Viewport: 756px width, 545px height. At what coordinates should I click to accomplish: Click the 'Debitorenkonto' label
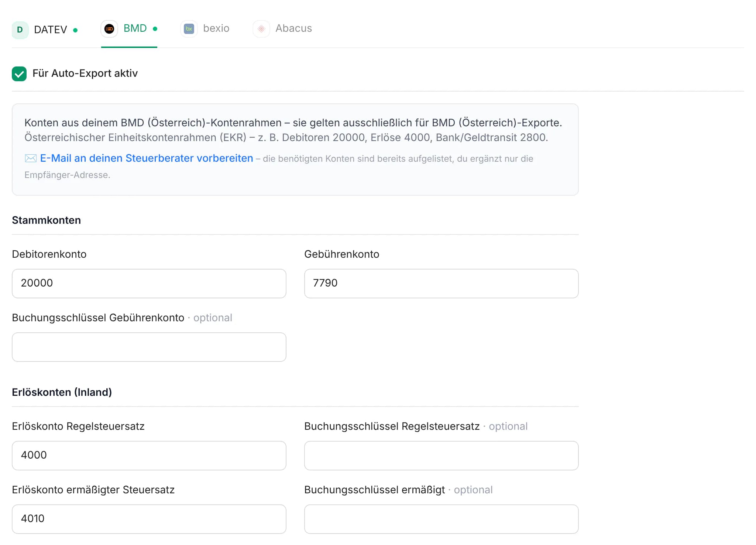click(49, 254)
